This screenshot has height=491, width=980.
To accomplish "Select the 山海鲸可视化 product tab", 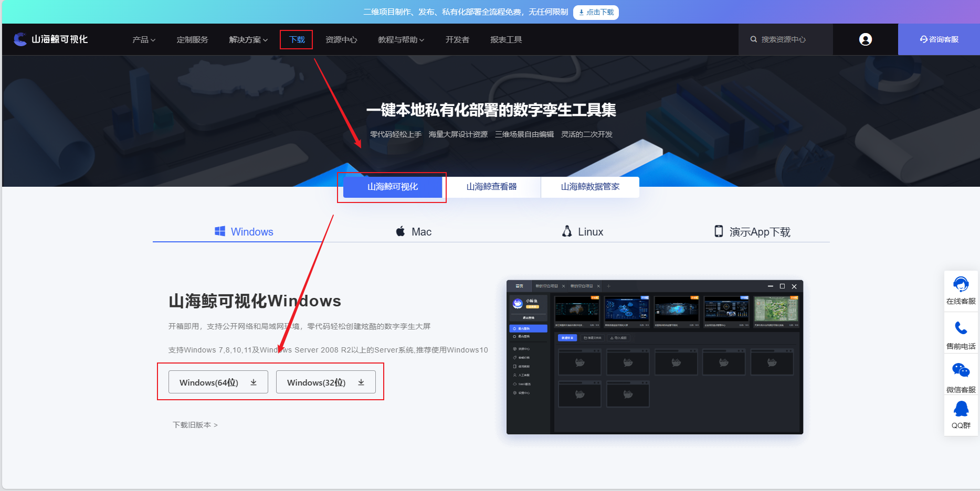I will (393, 187).
